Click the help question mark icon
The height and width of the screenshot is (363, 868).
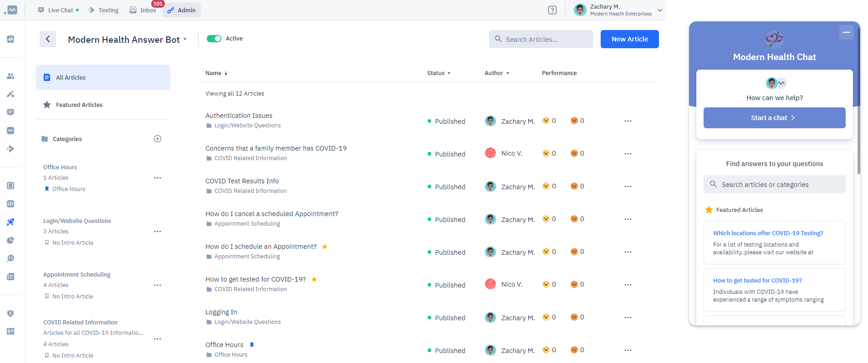(552, 10)
